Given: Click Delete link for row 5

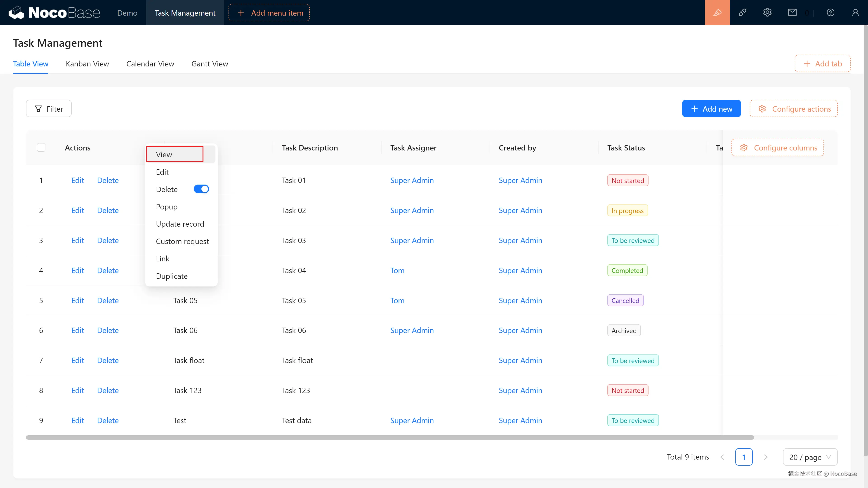Looking at the screenshot, I should (x=108, y=300).
